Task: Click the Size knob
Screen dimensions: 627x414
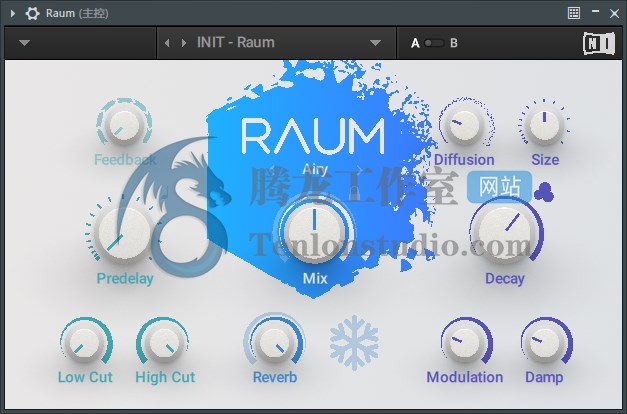Action: click(x=544, y=125)
